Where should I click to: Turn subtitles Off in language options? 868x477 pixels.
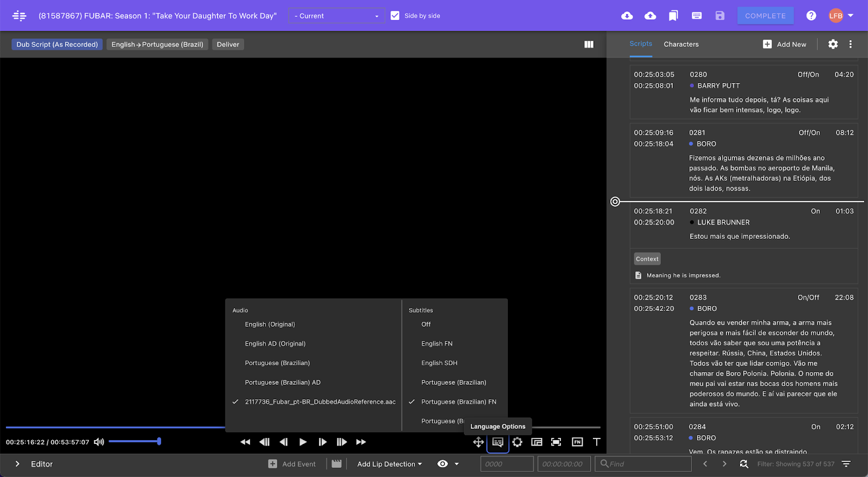tap(426, 325)
